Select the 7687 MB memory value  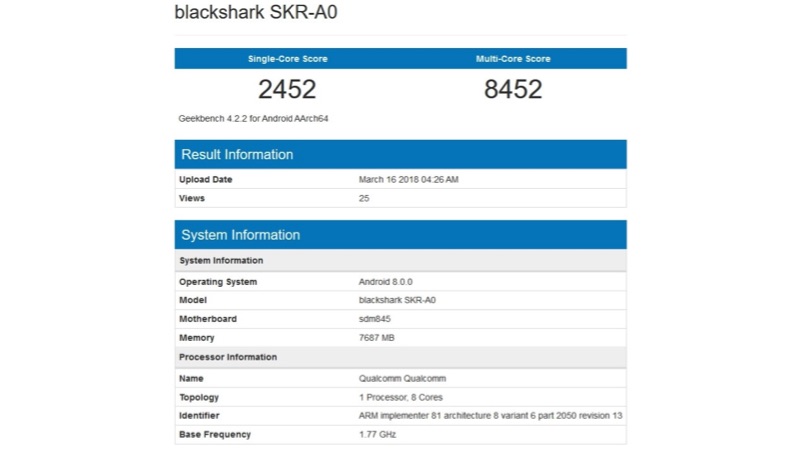(x=377, y=338)
